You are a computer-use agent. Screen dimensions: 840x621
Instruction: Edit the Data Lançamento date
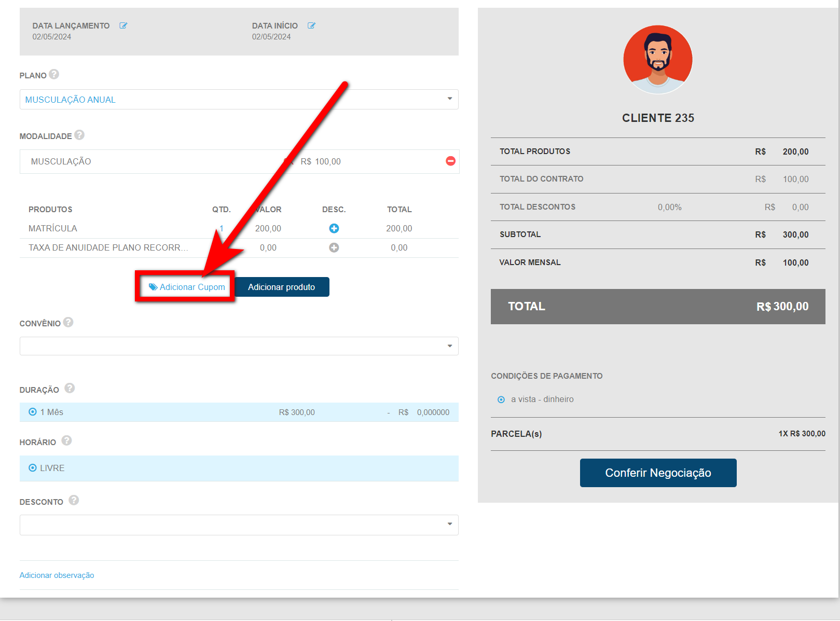pos(123,25)
